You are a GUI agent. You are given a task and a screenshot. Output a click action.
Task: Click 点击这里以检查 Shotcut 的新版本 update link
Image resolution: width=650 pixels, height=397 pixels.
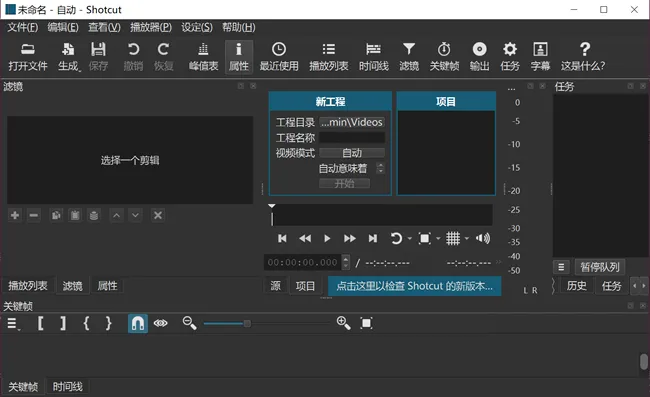click(415, 286)
